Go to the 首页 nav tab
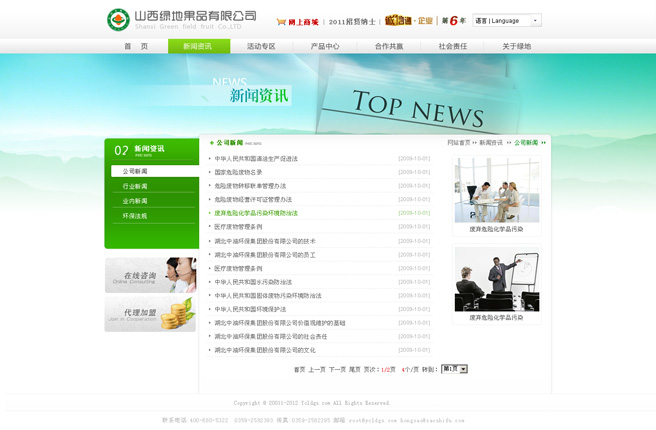Viewport: 656px width, 430px height. click(x=136, y=46)
